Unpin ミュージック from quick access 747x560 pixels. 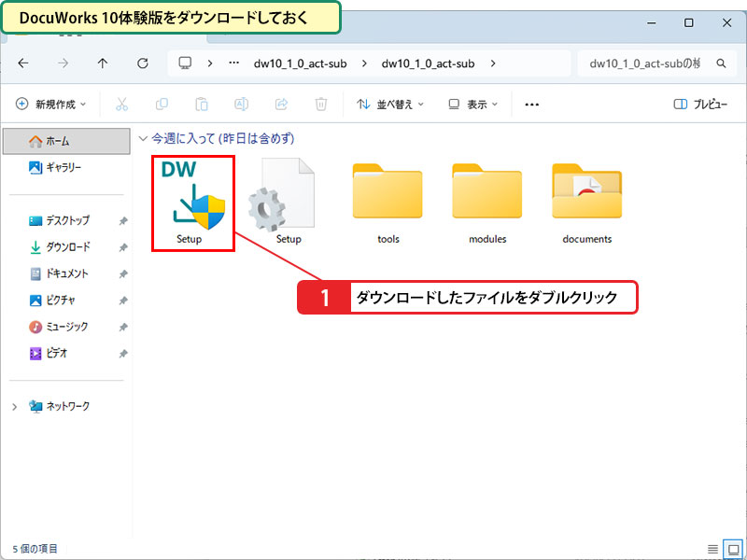pos(123,328)
